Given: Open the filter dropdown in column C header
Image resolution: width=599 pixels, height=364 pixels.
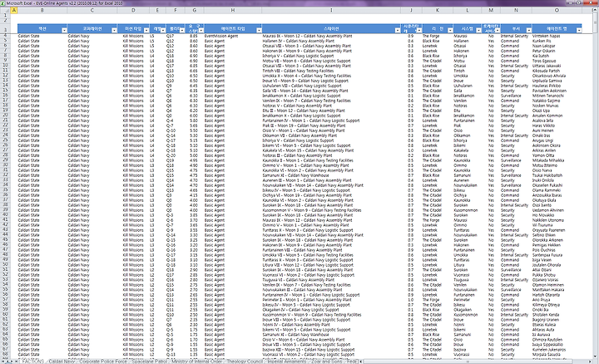Looking at the screenshot, I should tap(114, 30).
